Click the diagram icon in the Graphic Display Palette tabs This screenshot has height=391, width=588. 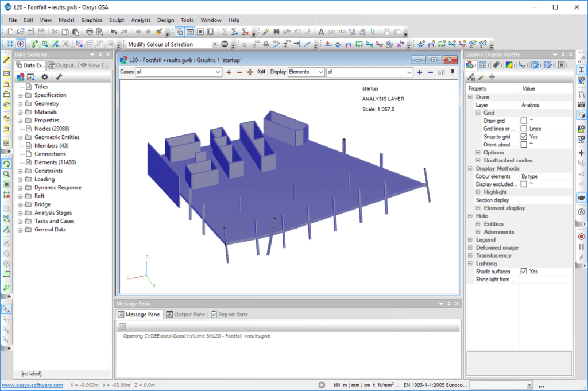click(x=522, y=65)
